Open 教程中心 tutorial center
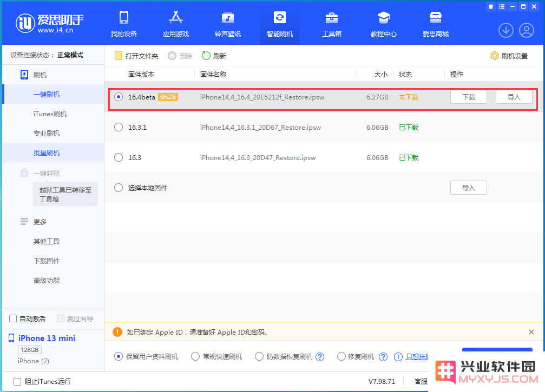 coord(383,24)
